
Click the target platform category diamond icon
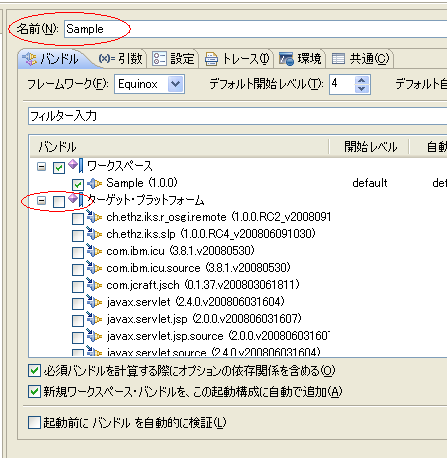click(x=76, y=200)
